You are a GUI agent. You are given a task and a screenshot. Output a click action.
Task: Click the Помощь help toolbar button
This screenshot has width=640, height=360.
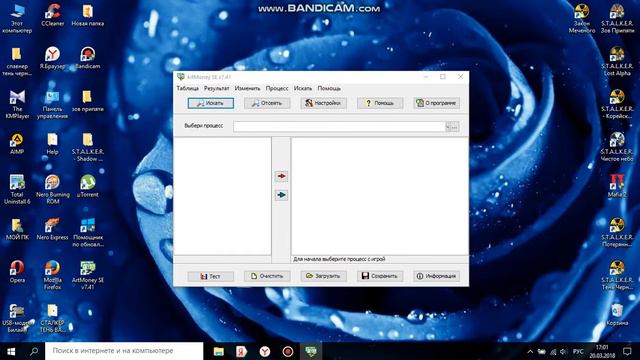coord(380,103)
